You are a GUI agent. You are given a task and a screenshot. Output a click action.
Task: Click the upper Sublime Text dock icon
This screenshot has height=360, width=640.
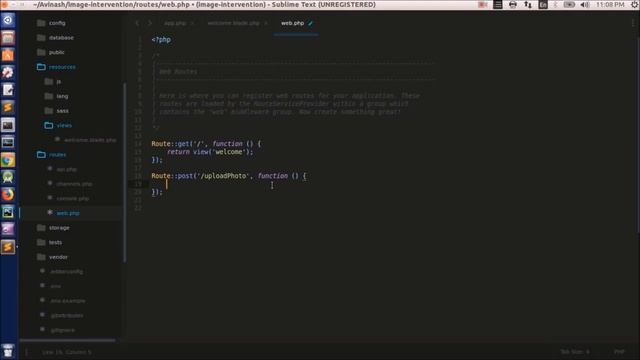point(8,107)
